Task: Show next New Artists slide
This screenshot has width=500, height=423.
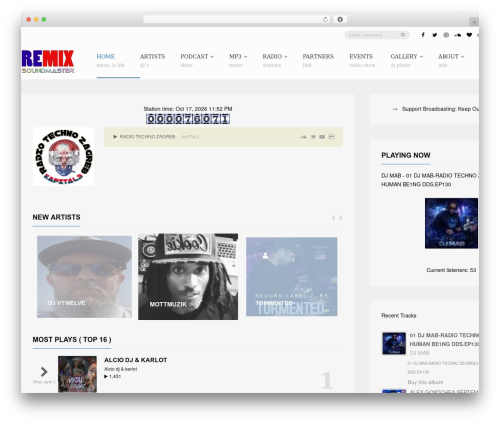Action: [x=341, y=218]
